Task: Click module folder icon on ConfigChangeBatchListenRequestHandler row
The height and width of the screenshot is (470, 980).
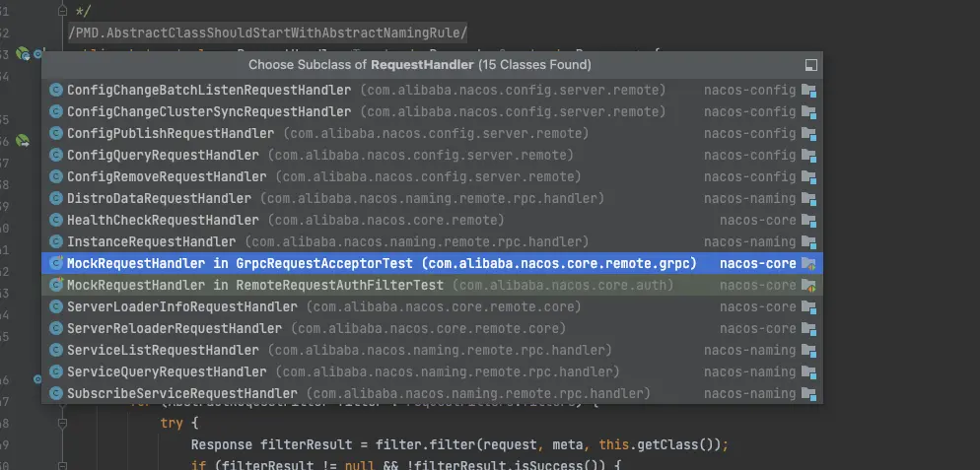Action: (x=808, y=91)
